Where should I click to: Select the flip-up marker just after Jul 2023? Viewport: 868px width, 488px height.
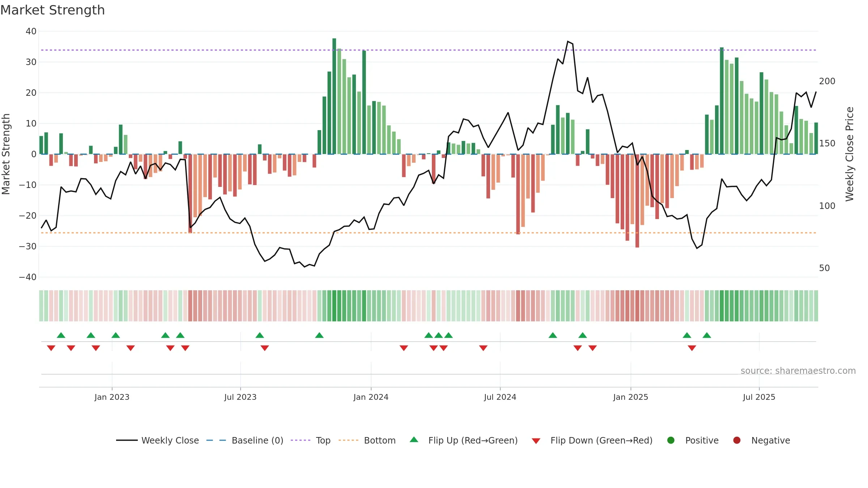pos(260,335)
